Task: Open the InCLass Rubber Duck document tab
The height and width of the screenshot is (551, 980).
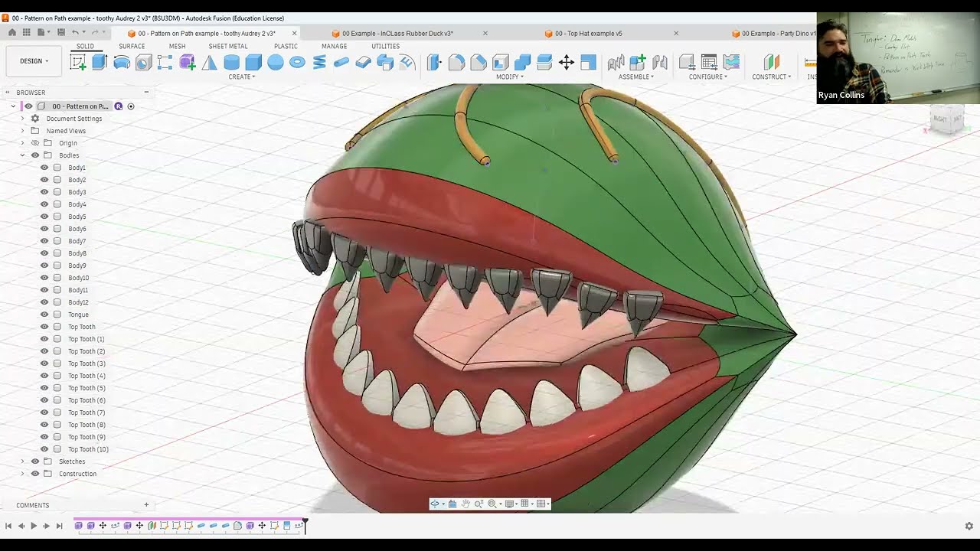Action: click(x=397, y=34)
